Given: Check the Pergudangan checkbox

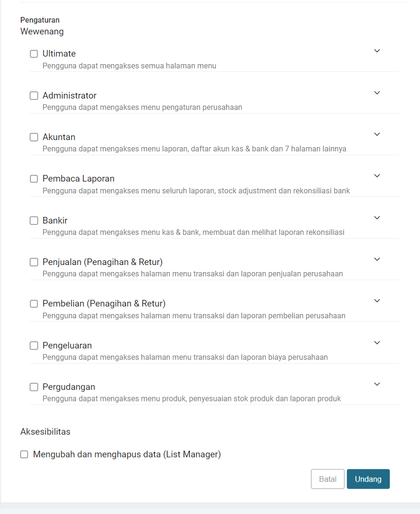Looking at the screenshot, I should 34,387.
